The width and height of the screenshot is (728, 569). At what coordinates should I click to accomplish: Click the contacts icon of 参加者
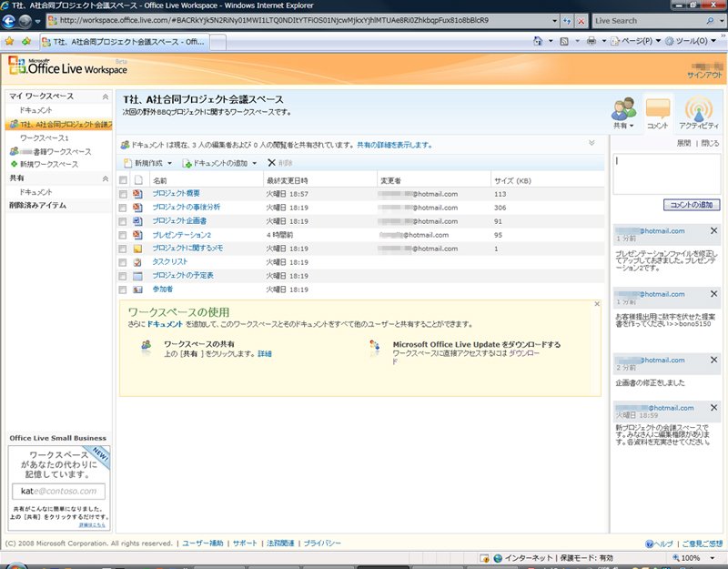(137, 290)
